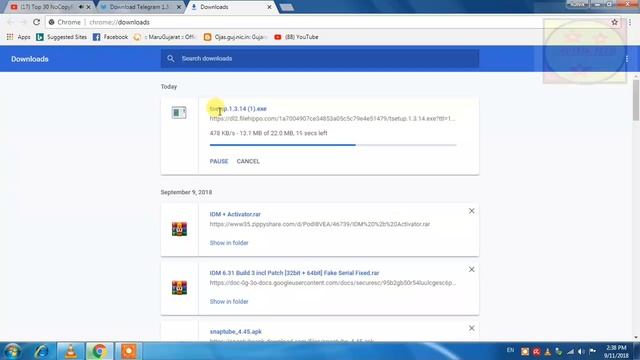Click the Downloads page scrollbar thumb
The image size is (640, 360).
(x=636, y=100)
